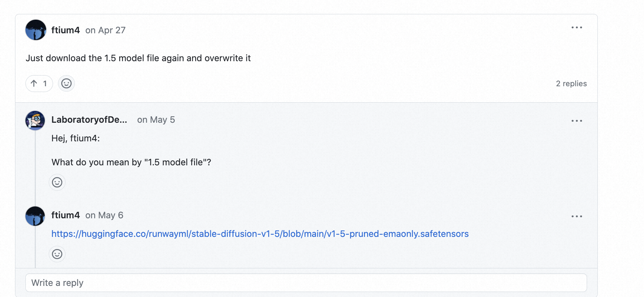Click the 'on May 5' timestamp

(x=156, y=120)
